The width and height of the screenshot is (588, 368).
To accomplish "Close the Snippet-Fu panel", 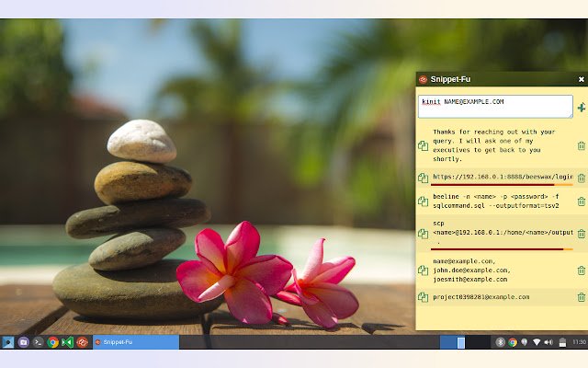I will [582, 79].
